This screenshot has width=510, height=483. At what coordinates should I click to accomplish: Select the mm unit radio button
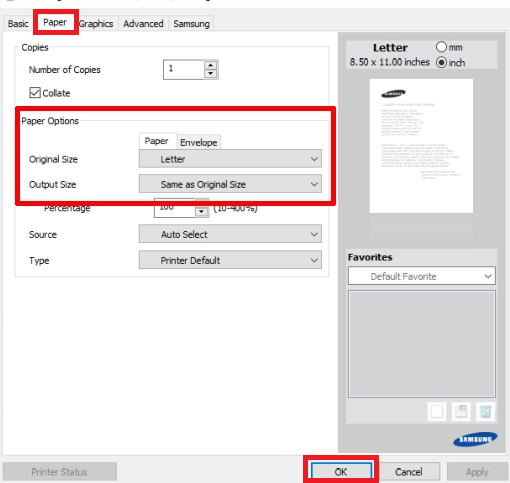coord(441,47)
